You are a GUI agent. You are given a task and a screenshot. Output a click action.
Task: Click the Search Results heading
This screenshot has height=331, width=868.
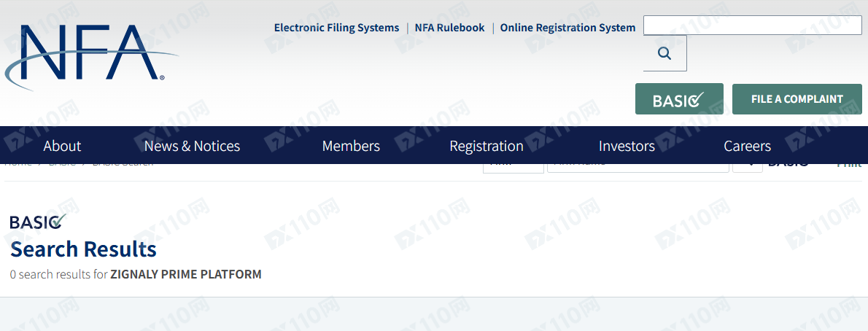click(84, 249)
